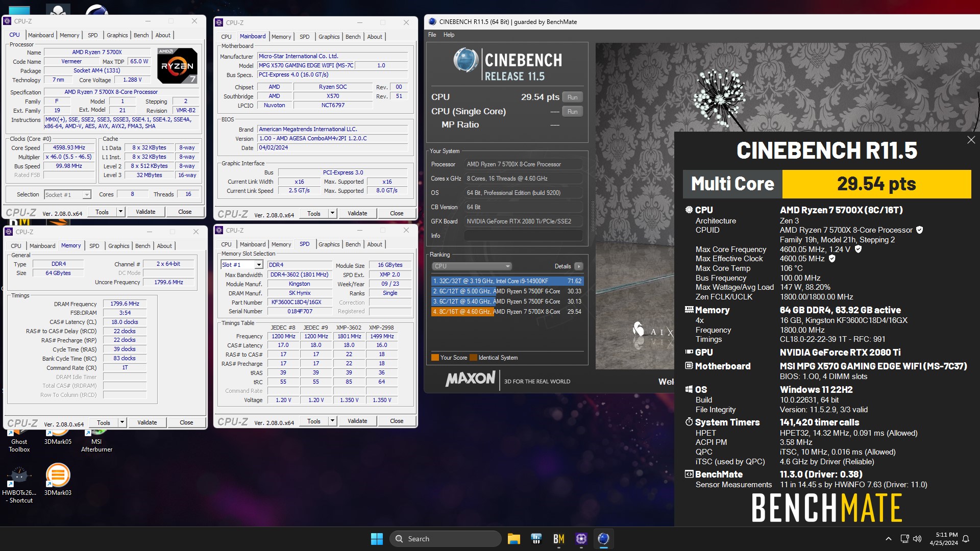Viewport: 980px width, 551px height.
Task: Switch to the SPD tab in the CPU-Z Memory window
Action: pos(94,246)
